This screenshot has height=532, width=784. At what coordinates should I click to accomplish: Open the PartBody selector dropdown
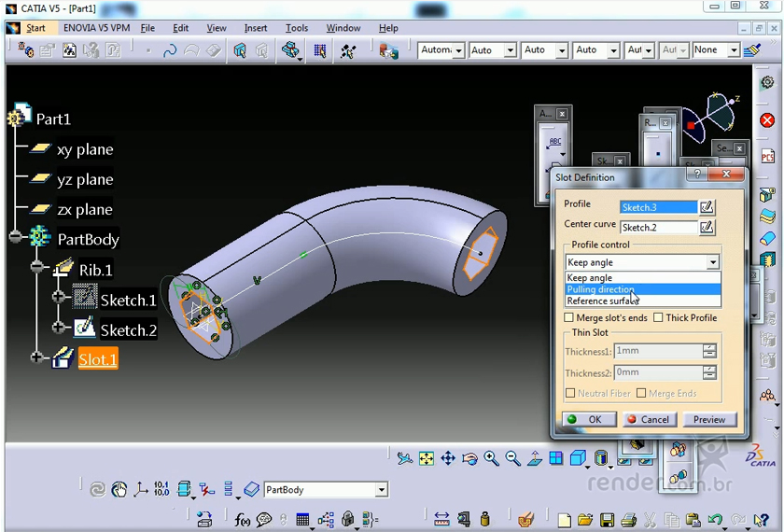(x=381, y=490)
